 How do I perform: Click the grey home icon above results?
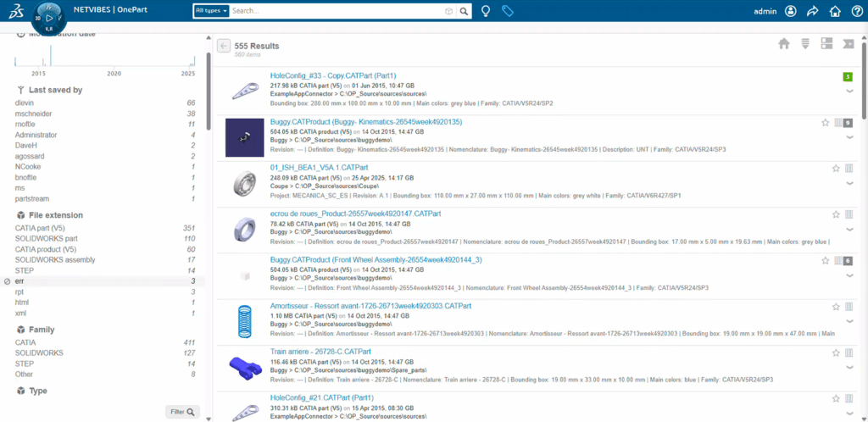pyautogui.click(x=784, y=44)
